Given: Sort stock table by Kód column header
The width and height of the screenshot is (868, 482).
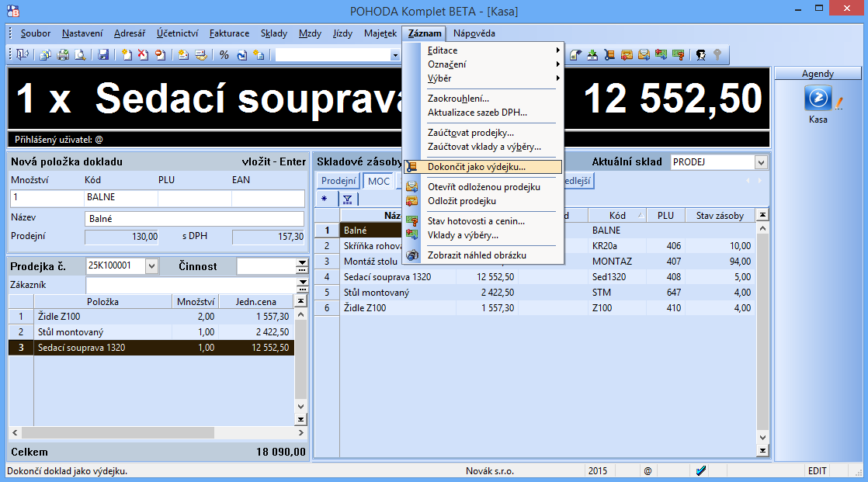Looking at the screenshot, I should (x=617, y=215).
